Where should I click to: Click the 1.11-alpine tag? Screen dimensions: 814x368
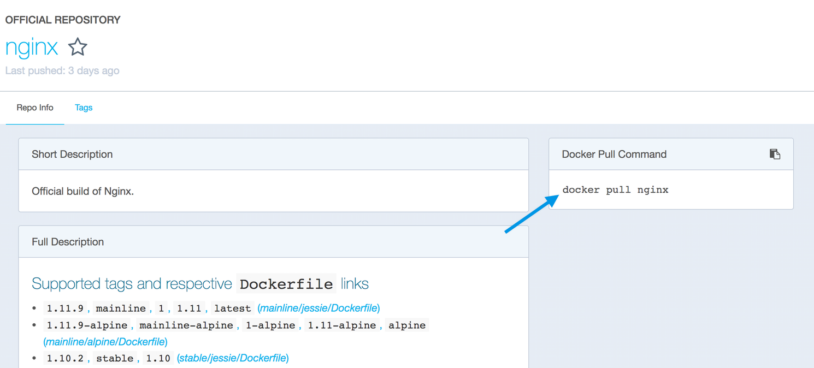(x=343, y=325)
